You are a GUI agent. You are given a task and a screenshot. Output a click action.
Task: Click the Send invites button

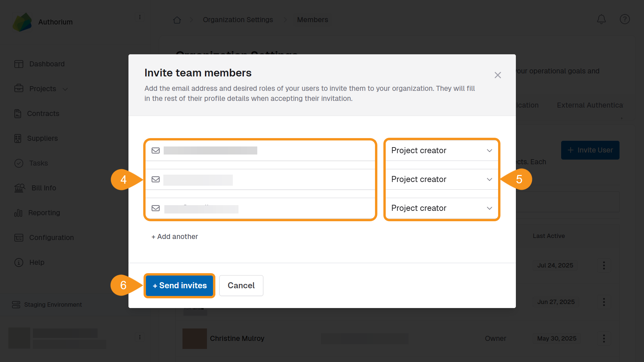coord(179,286)
